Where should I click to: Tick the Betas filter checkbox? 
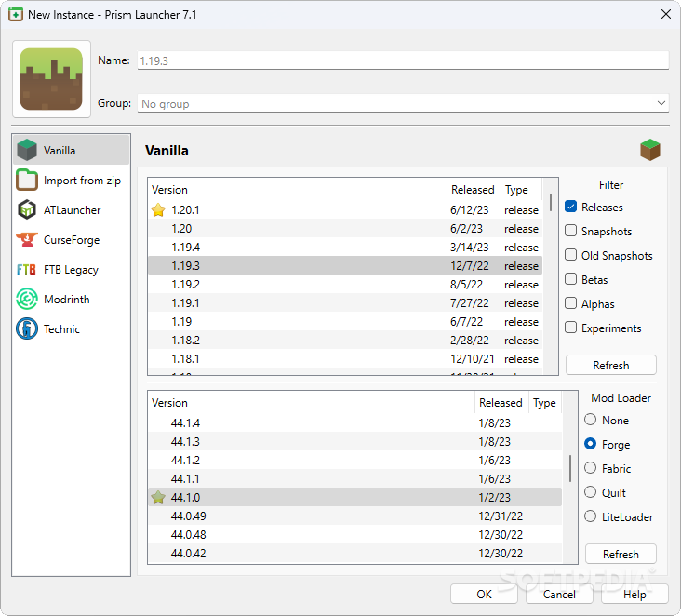click(570, 279)
